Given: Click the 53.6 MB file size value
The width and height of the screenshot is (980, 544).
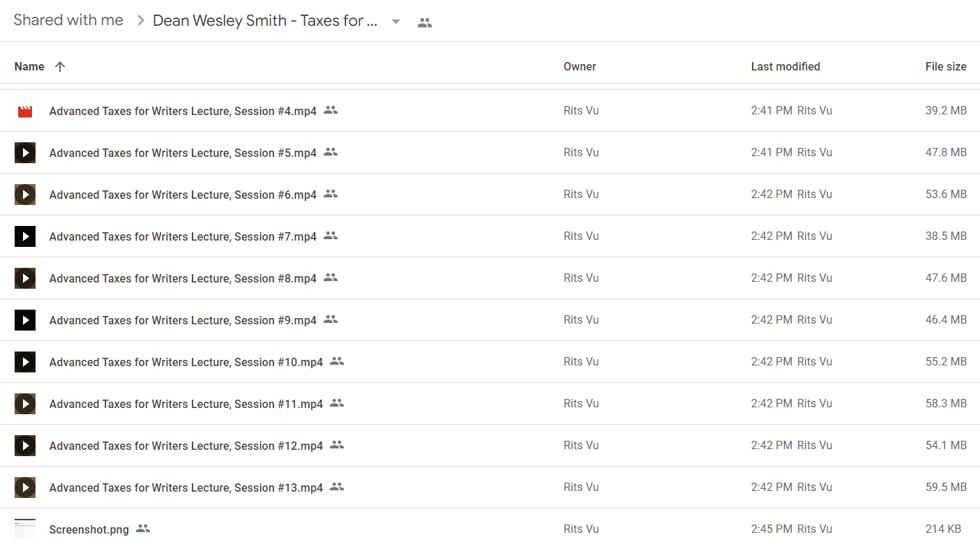Looking at the screenshot, I should pos(946,194).
